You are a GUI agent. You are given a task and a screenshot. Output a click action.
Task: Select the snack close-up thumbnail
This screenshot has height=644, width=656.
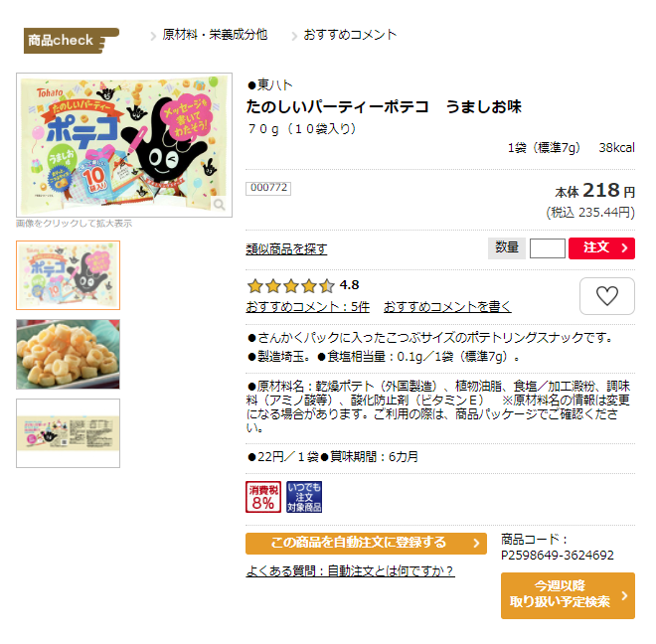point(68,354)
